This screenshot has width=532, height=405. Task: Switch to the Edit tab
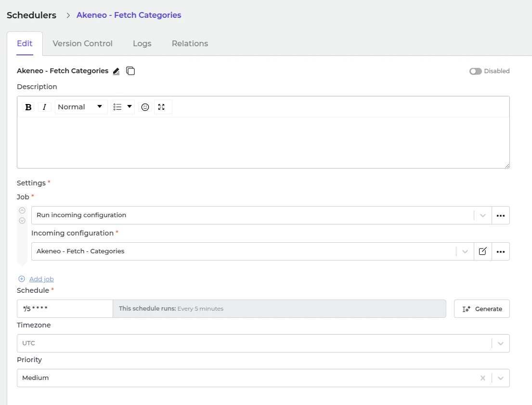click(25, 43)
